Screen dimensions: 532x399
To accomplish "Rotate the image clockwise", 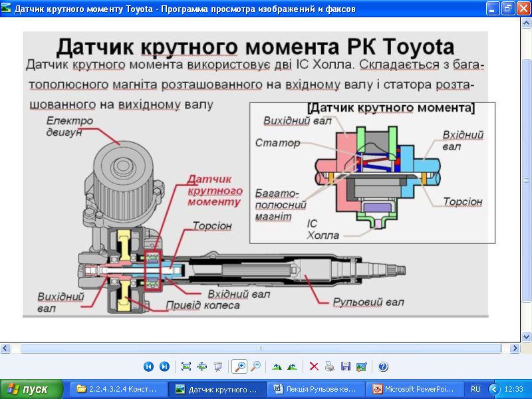I will [x=277, y=366].
